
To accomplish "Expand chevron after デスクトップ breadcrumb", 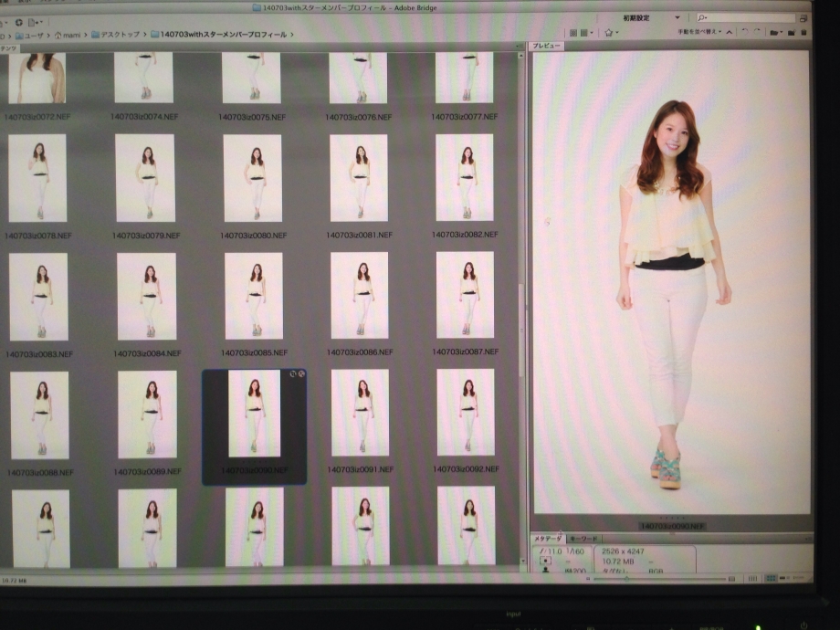I will 144,35.
